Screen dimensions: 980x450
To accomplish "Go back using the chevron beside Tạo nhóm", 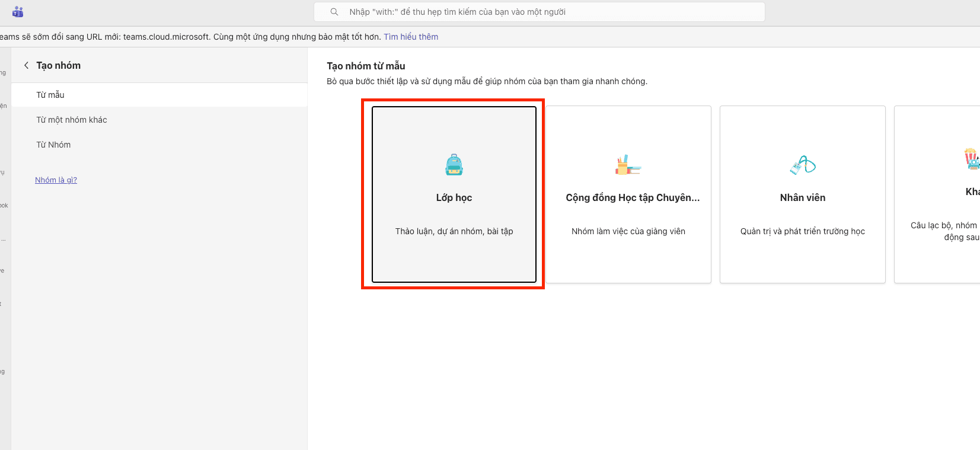I will coord(26,65).
